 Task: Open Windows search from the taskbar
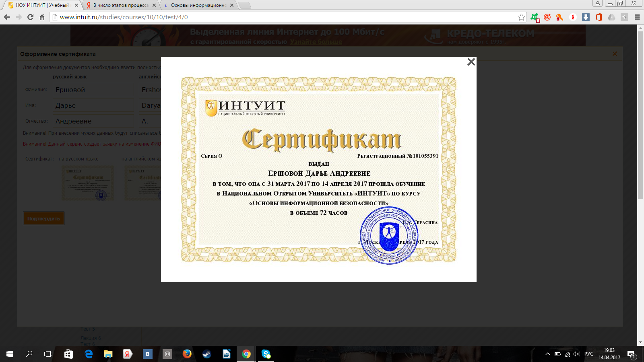29,354
